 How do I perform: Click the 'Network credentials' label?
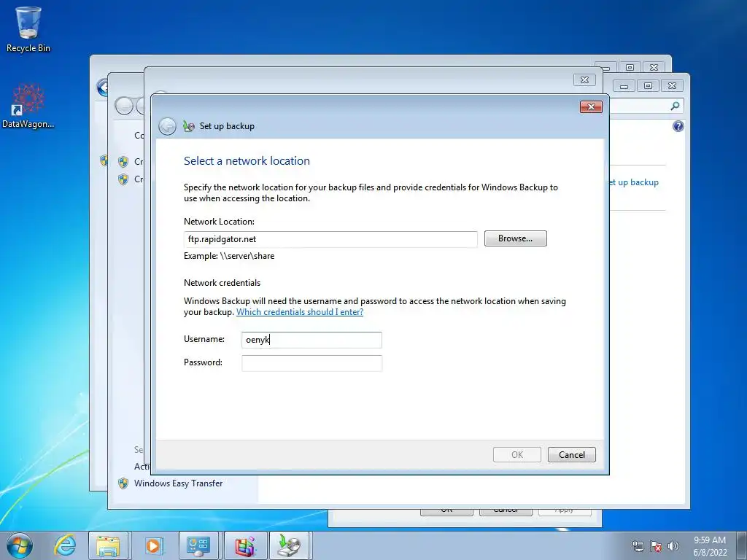coord(222,283)
